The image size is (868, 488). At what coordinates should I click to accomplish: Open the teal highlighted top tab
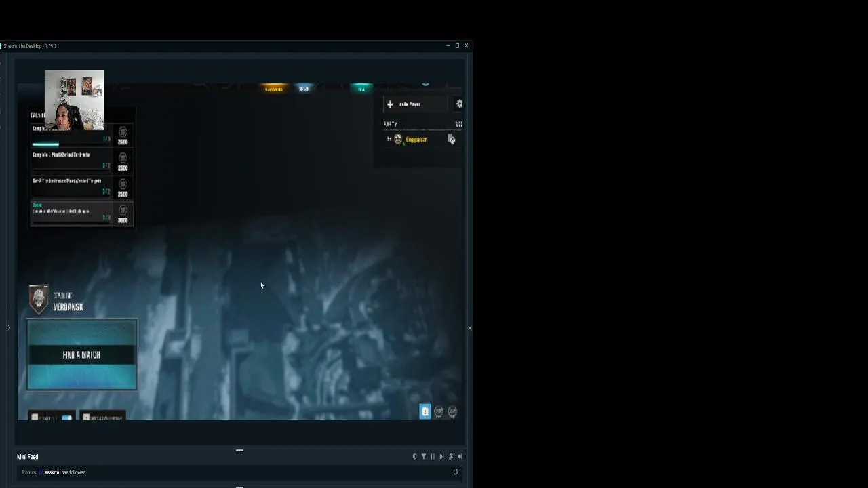coord(361,89)
